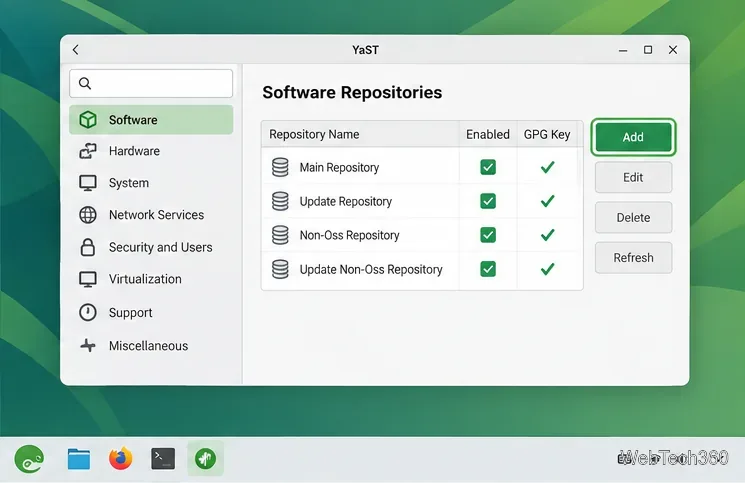745x483 pixels.
Task: Maximize the YaST window
Action: (648, 49)
